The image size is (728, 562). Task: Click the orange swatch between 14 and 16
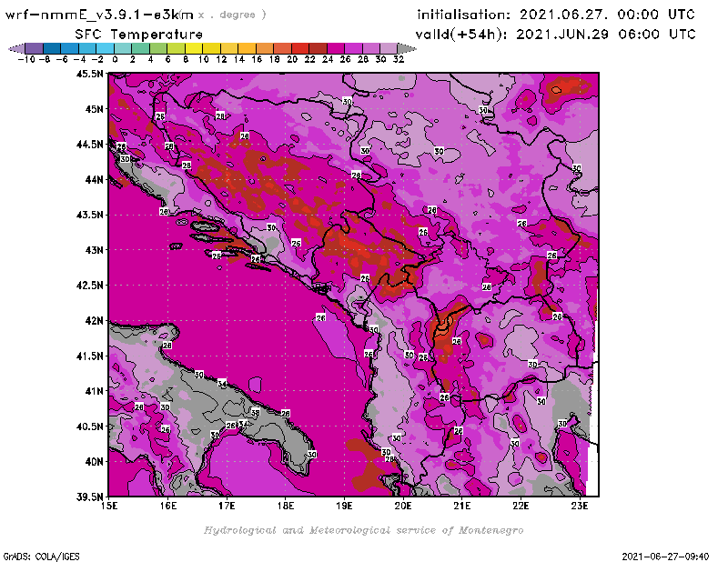247,48
